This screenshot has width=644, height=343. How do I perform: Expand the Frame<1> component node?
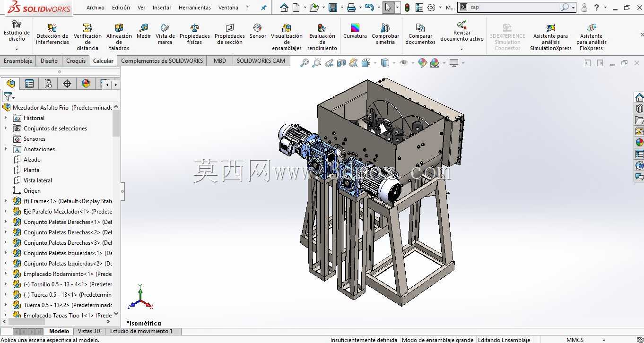pos(6,201)
